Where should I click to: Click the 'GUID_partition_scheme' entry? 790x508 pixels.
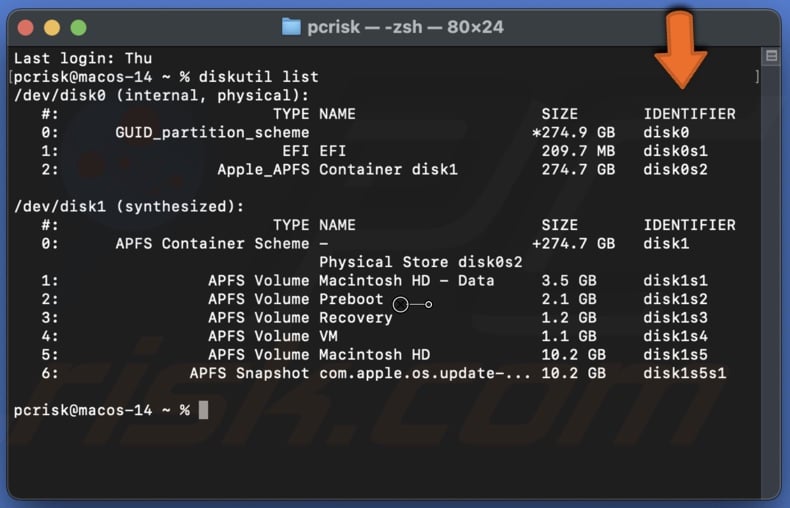click(212, 133)
